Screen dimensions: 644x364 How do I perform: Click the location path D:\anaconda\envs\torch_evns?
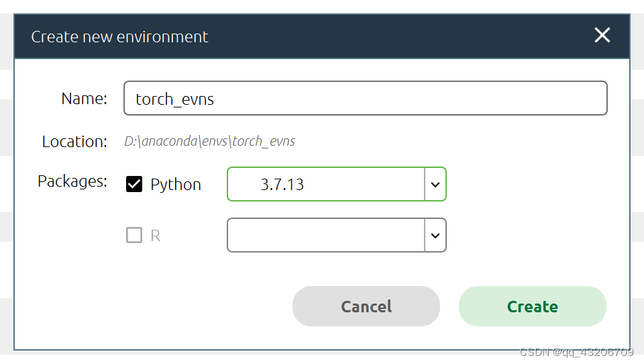(209, 142)
